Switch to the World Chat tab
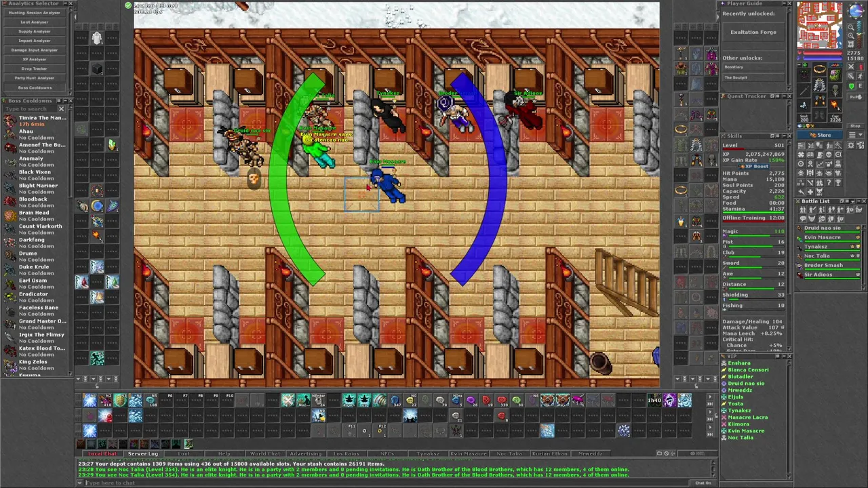 [x=265, y=453]
